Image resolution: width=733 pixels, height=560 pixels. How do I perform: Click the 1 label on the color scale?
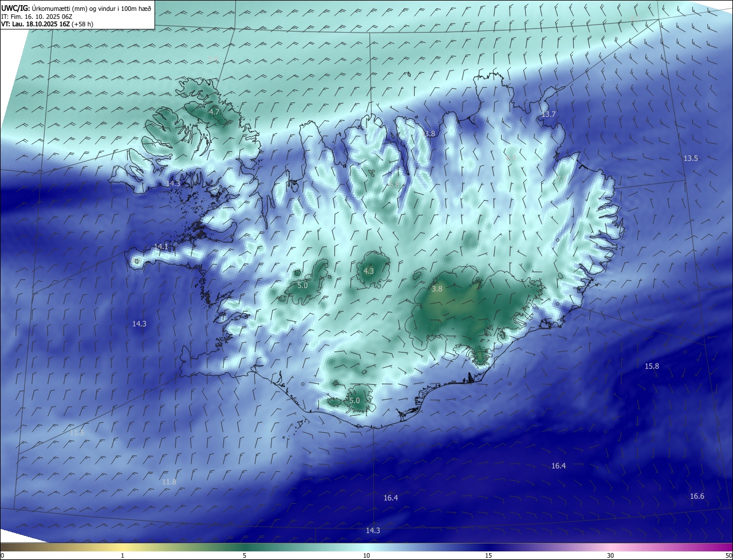point(123,555)
